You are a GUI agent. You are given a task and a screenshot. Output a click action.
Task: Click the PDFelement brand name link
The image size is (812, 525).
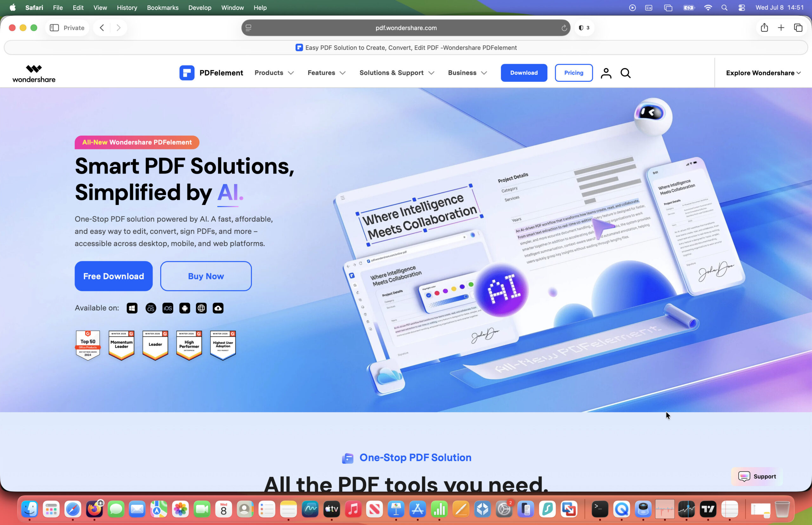221,73
